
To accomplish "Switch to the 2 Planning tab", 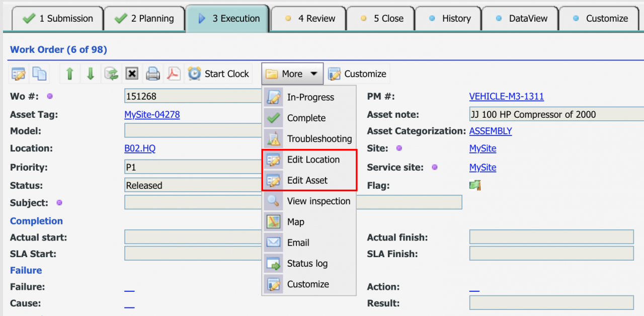I will [x=144, y=19].
